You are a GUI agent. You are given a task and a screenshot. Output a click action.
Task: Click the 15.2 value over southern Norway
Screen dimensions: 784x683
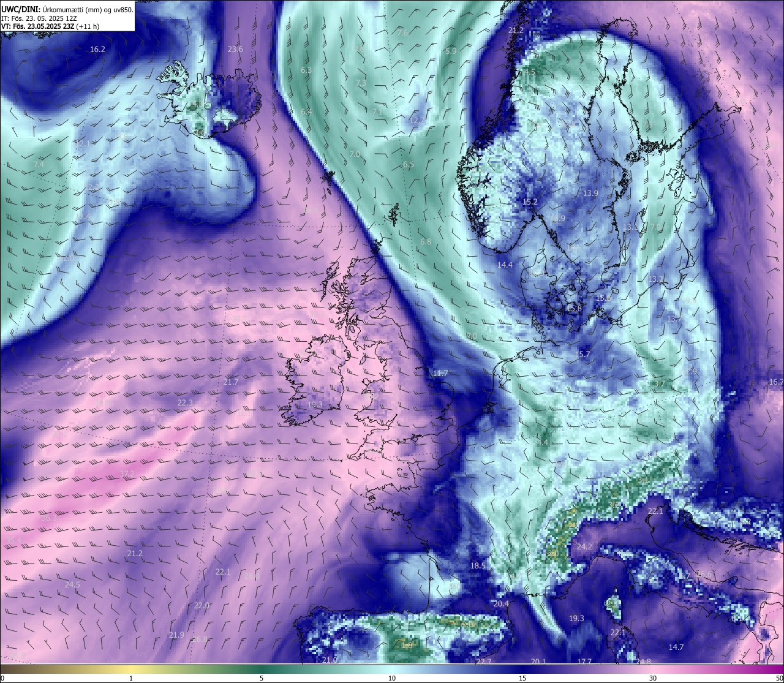point(530,202)
